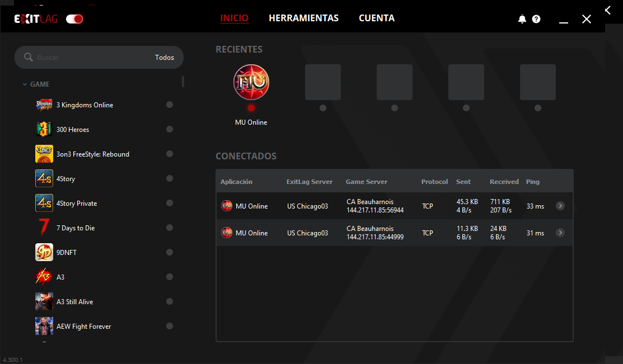This screenshot has width=623, height=364.
Task: Select the 9DNFT game icon
Action: (x=44, y=253)
